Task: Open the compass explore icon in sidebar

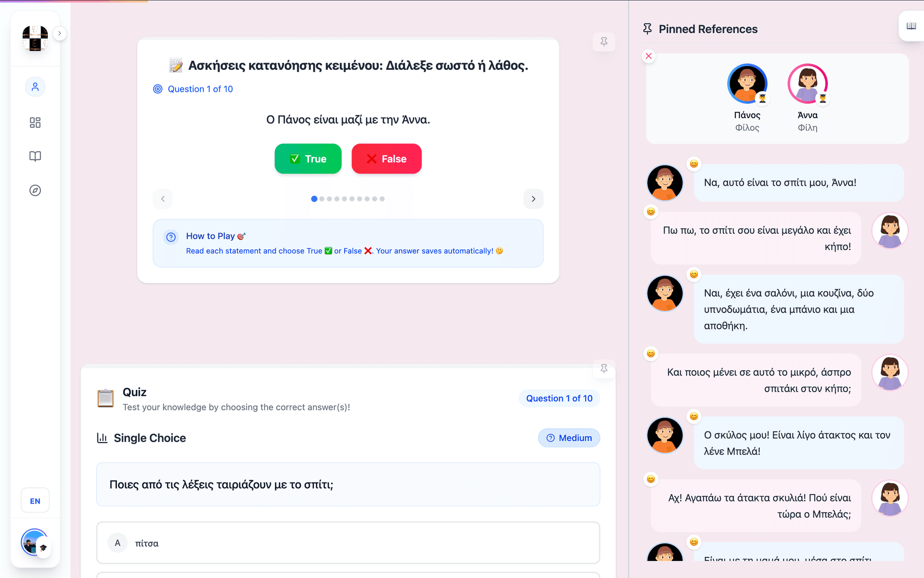Action: pyautogui.click(x=35, y=190)
